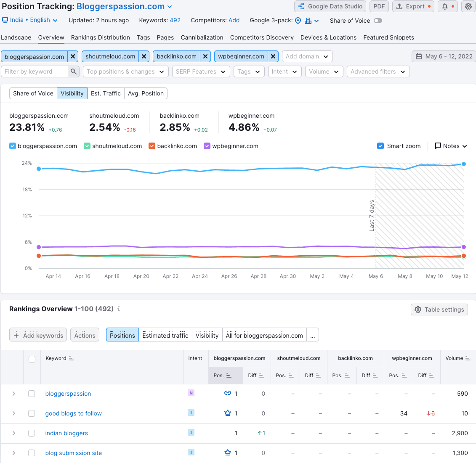Open the Featured Snippets tab
The image size is (476, 463).
click(x=388, y=37)
